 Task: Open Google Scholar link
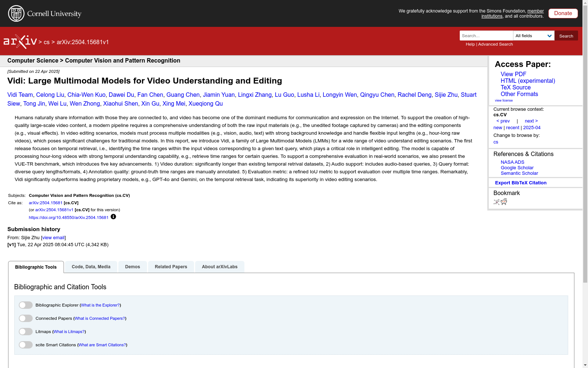(x=517, y=168)
